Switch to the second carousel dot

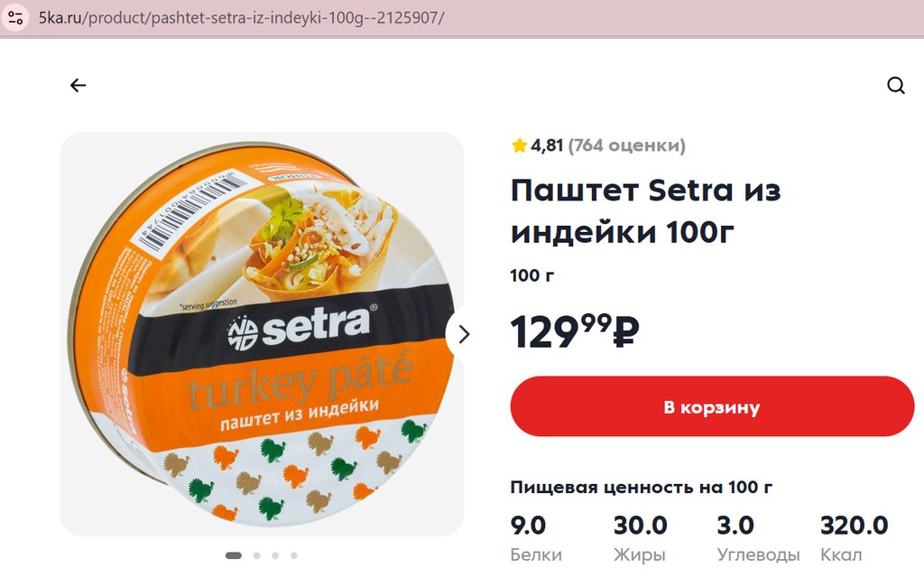click(257, 555)
